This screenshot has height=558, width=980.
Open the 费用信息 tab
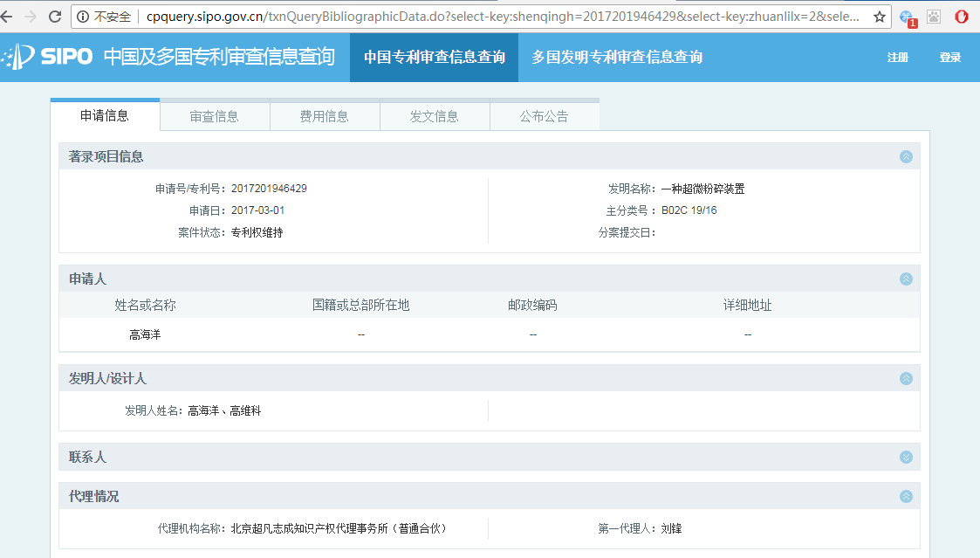point(325,116)
